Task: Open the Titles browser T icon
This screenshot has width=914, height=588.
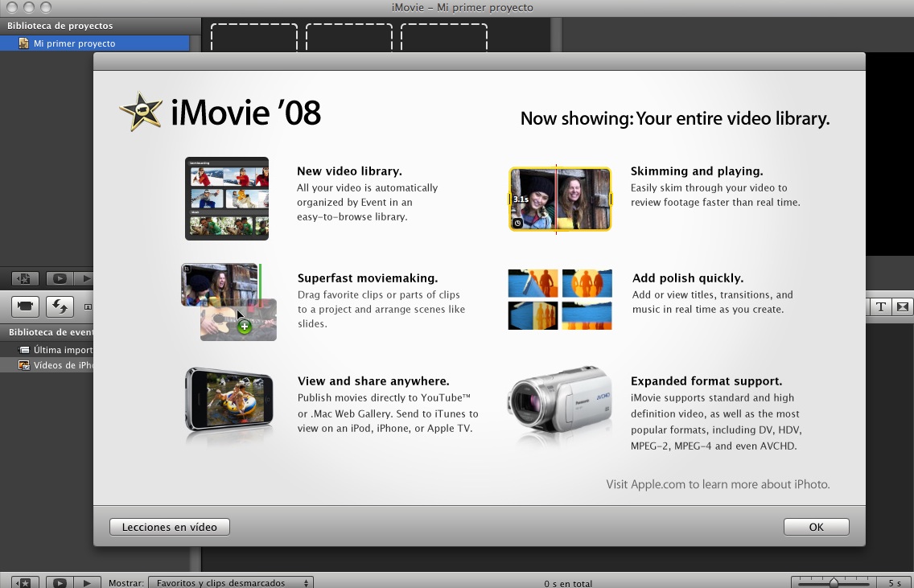Action: [881, 306]
